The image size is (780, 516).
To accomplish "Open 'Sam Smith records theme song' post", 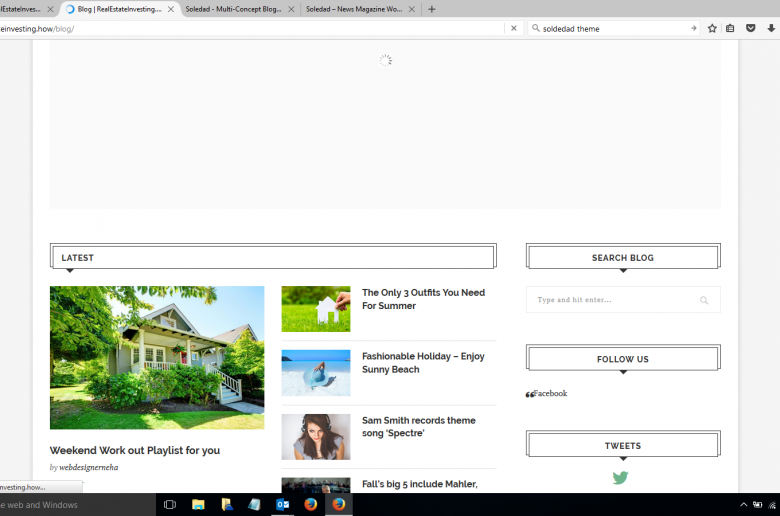I will (x=419, y=426).
